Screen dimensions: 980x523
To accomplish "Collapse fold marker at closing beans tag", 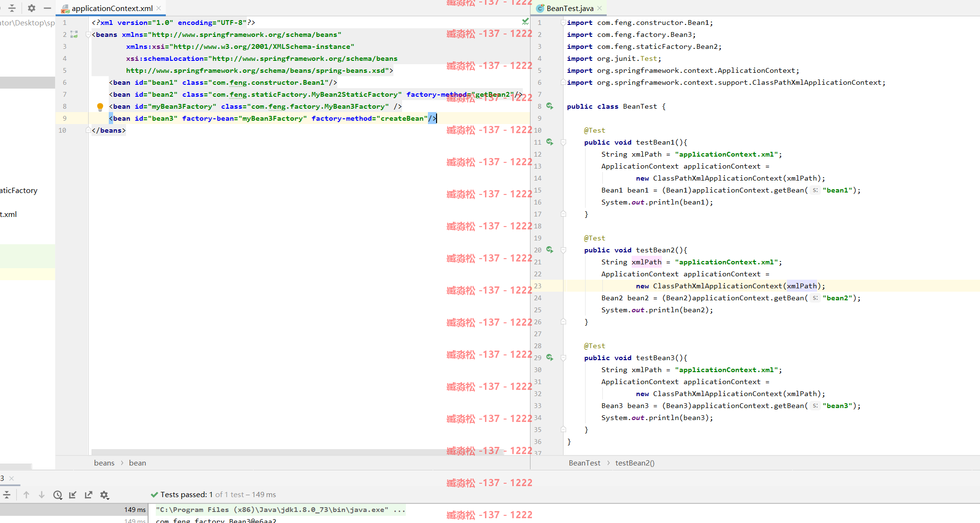I will coord(88,130).
